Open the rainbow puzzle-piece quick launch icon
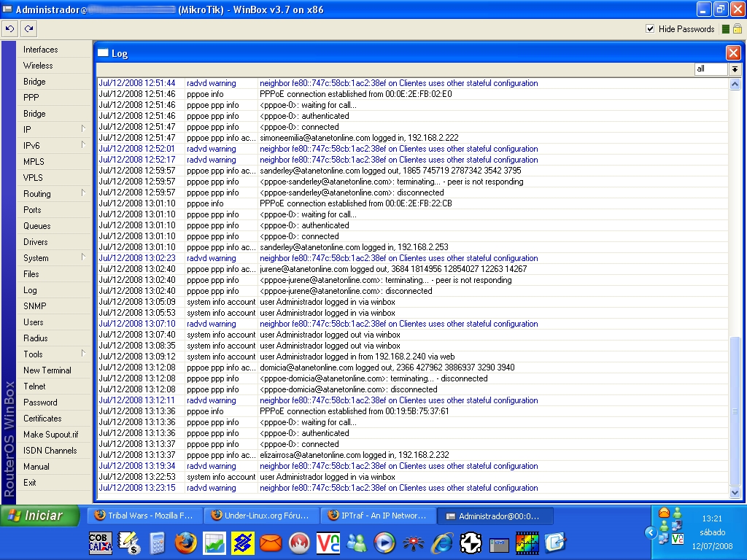Image resolution: width=747 pixels, height=560 pixels. 527,542
